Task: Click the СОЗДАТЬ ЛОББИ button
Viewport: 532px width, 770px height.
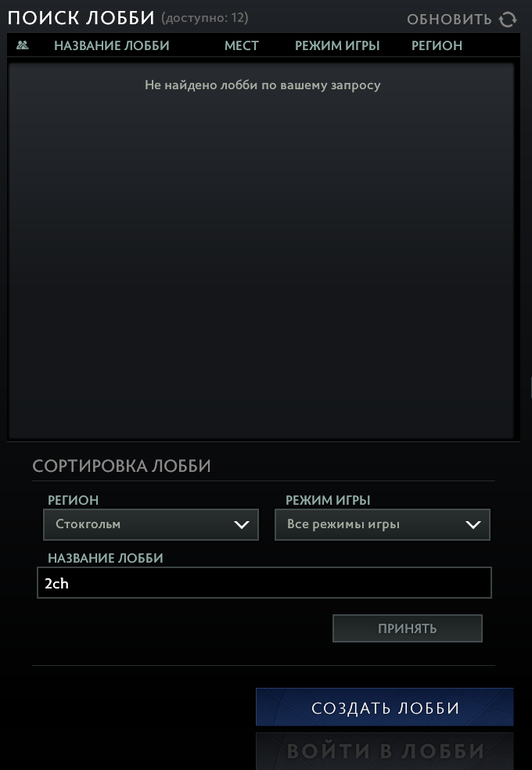Action: click(x=385, y=707)
